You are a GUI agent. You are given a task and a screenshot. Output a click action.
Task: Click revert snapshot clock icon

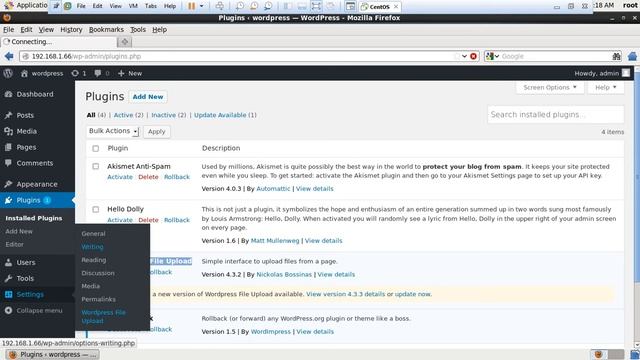(254, 6)
